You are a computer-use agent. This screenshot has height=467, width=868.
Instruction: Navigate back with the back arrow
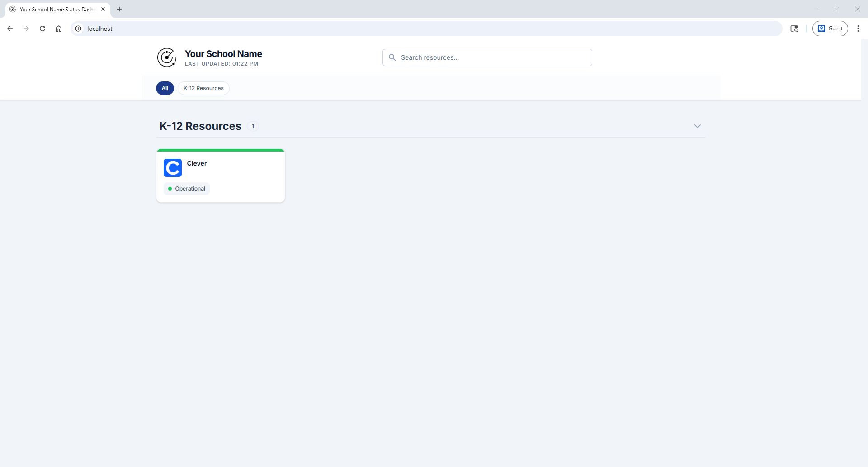[x=10, y=29]
